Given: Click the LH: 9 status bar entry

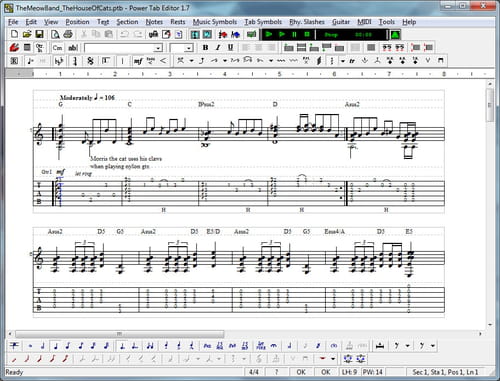Looking at the screenshot, I should (349, 372).
